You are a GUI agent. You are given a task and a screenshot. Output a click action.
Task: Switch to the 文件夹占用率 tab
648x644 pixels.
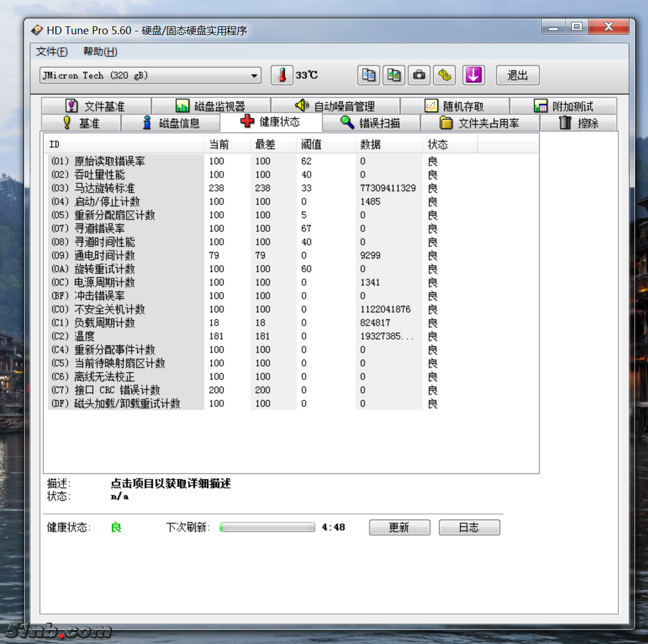(x=480, y=123)
